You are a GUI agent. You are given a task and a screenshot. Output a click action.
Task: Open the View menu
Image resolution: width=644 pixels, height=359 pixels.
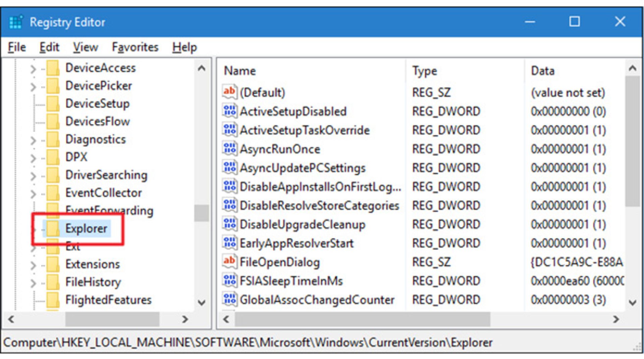[86, 47]
